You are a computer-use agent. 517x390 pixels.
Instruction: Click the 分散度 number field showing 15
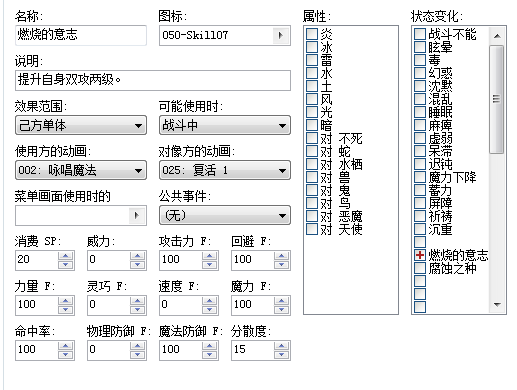click(253, 350)
